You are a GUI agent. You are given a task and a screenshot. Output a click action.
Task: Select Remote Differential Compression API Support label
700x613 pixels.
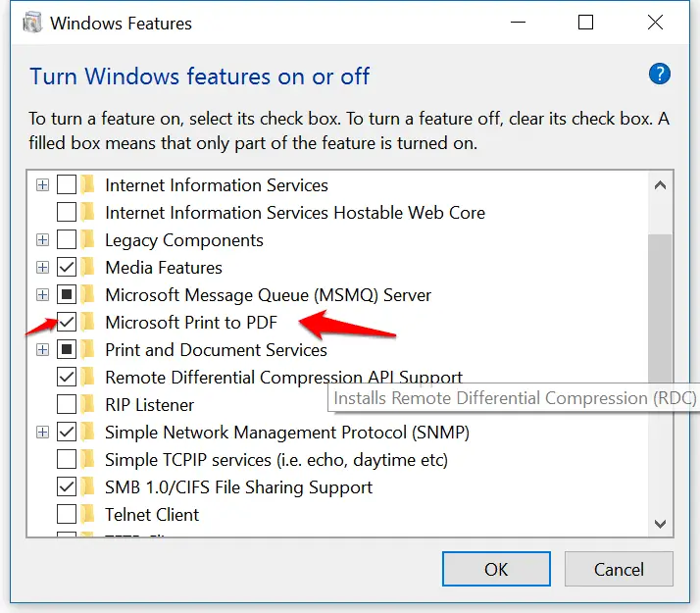tap(283, 378)
